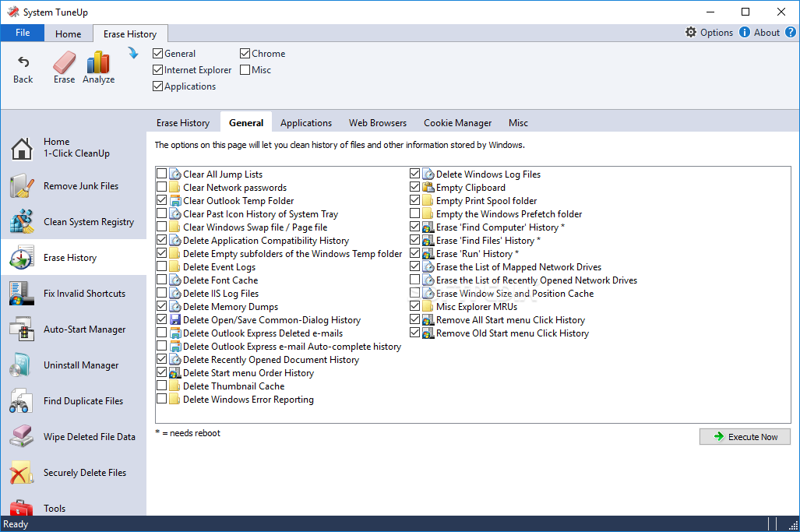Go to Home 1-Click CleanUp house icon
This screenshot has height=532, width=800.
pos(22,149)
